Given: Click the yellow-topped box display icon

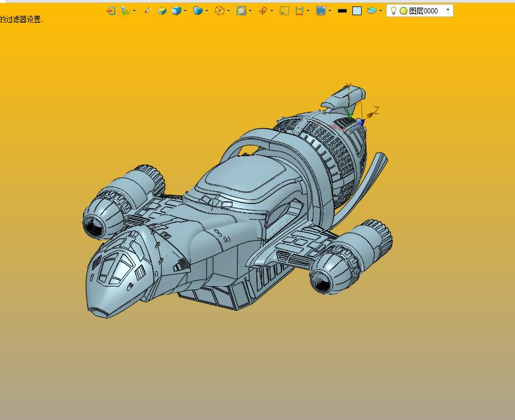Looking at the screenshot, I should (x=162, y=11).
